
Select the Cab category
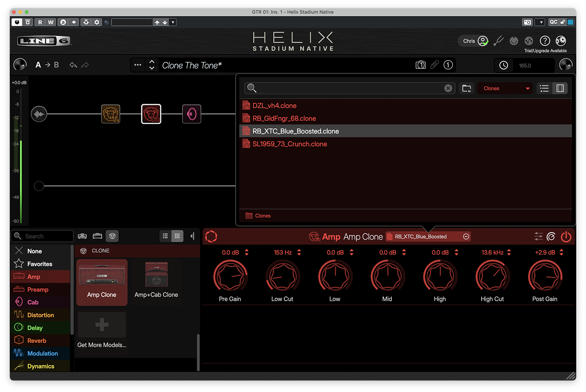tap(40, 303)
